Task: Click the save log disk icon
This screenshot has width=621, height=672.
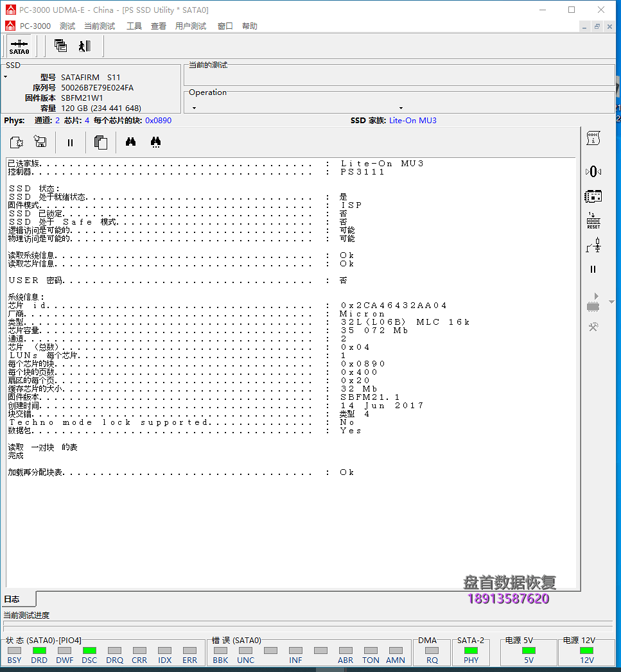Action: click(40, 142)
